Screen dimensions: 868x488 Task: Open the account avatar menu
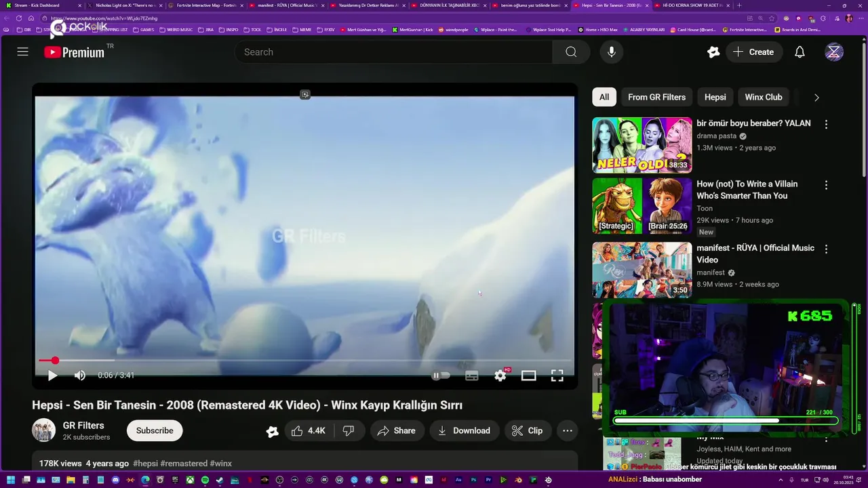(834, 52)
